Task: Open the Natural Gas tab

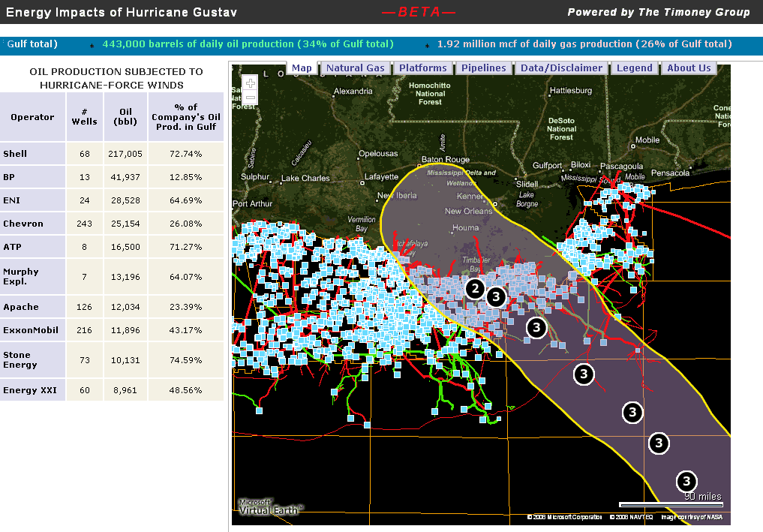Action: (355, 68)
